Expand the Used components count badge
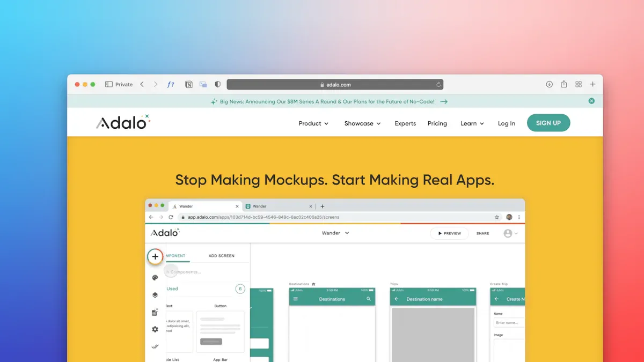644x362 pixels. coord(240,289)
